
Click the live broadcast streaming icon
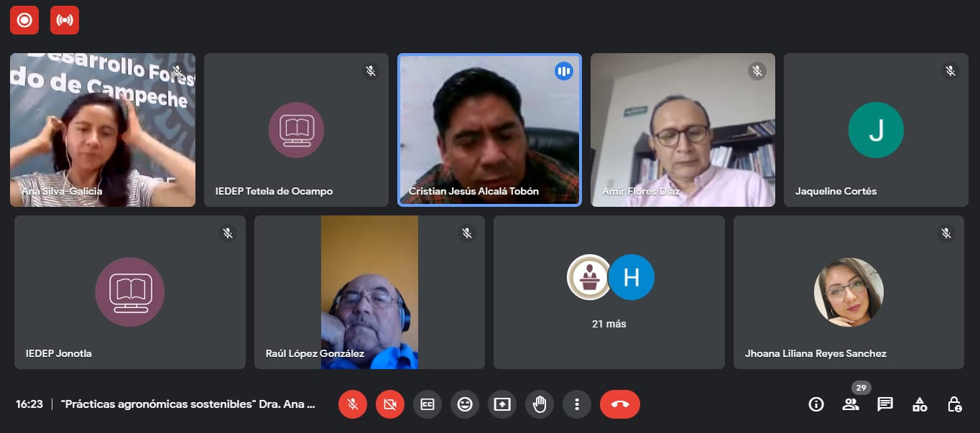coord(65,20)
